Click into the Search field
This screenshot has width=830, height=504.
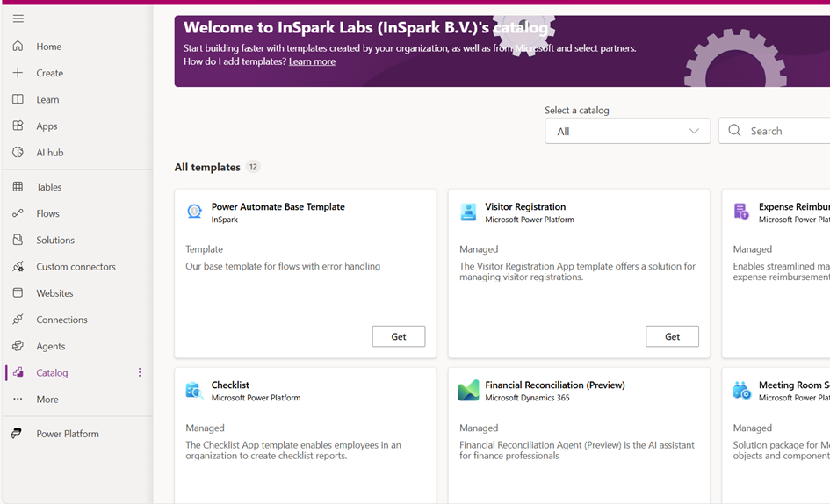[x=775, y=131]
